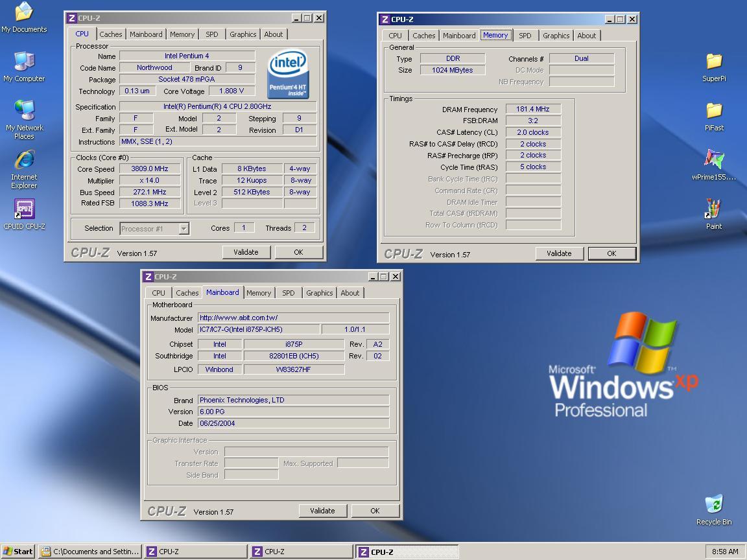This screenshot has height=560, width=747.
Task: Click OK in the CPU window
Action: click(x=299, y=252)
